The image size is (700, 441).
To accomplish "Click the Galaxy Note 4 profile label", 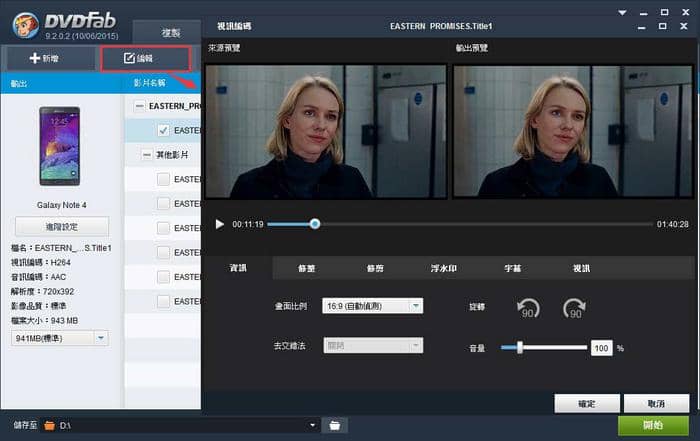I will 62,205.
